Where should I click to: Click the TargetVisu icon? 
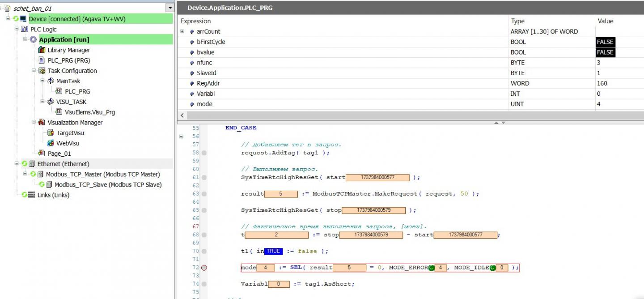(51, 133)
